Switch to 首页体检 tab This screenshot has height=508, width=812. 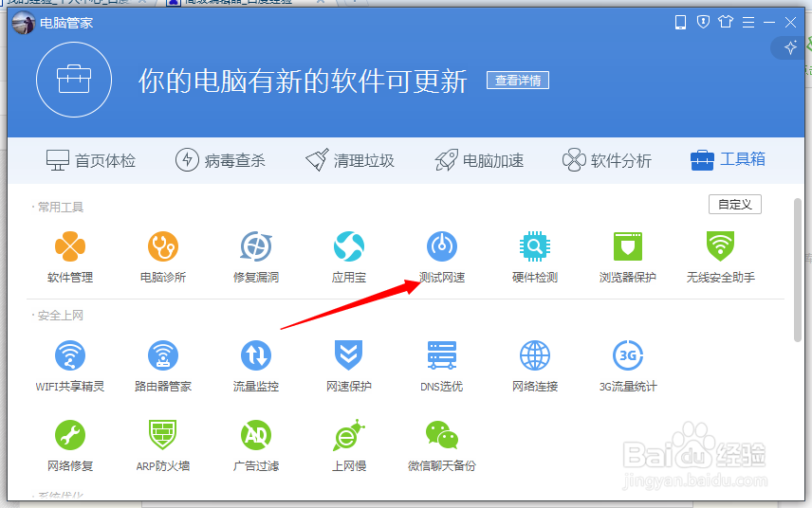pyautogui.click(x=91, y=160)
